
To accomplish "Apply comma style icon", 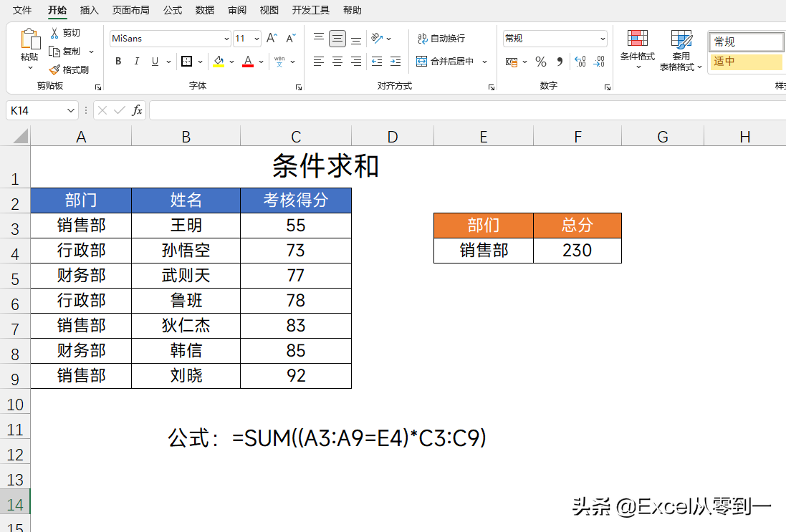I will (x=560, y=62).
